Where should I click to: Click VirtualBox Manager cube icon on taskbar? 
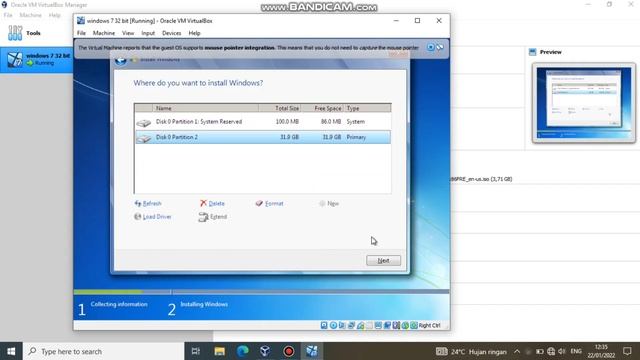265,351
